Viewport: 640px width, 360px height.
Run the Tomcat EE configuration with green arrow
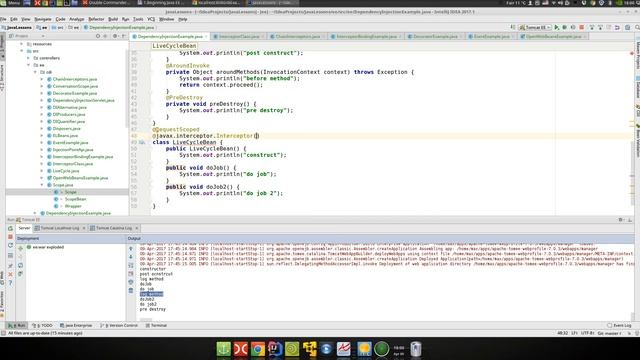(557, 27)
